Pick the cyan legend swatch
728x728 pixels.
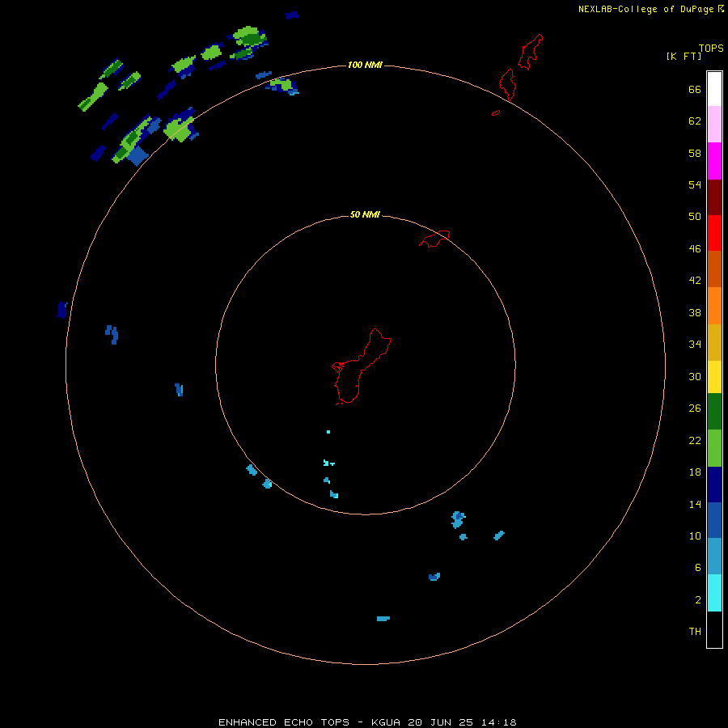pyautogui.click(x=714, y=593)
